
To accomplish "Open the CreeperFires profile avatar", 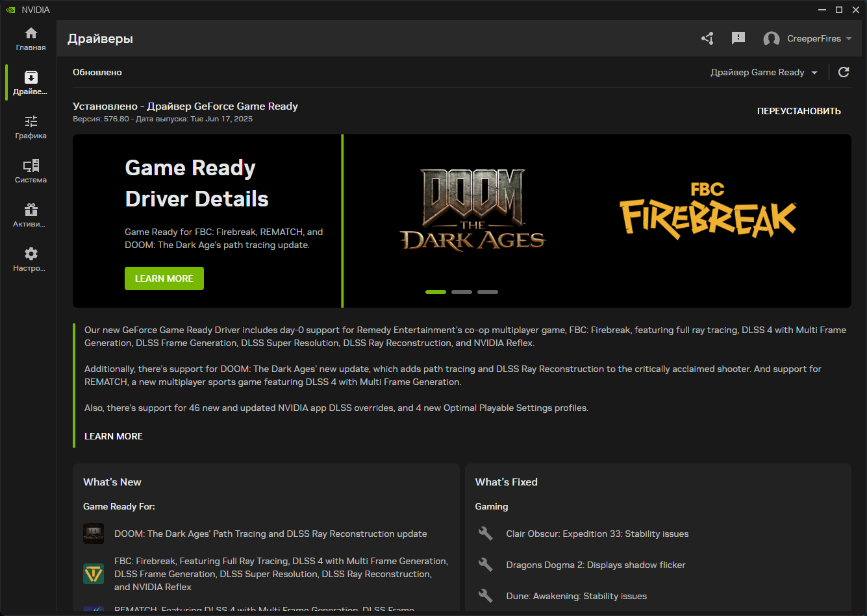I will (772, 38).
